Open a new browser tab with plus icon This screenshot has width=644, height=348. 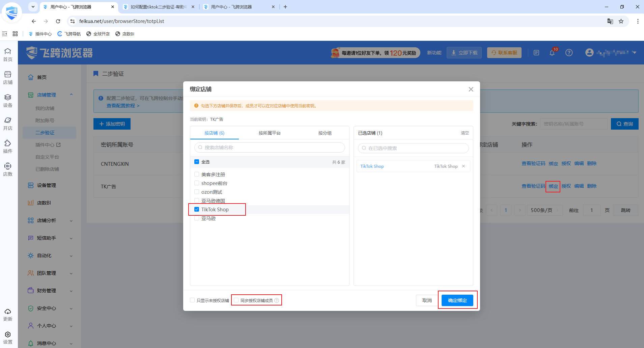tap(285, 7)
